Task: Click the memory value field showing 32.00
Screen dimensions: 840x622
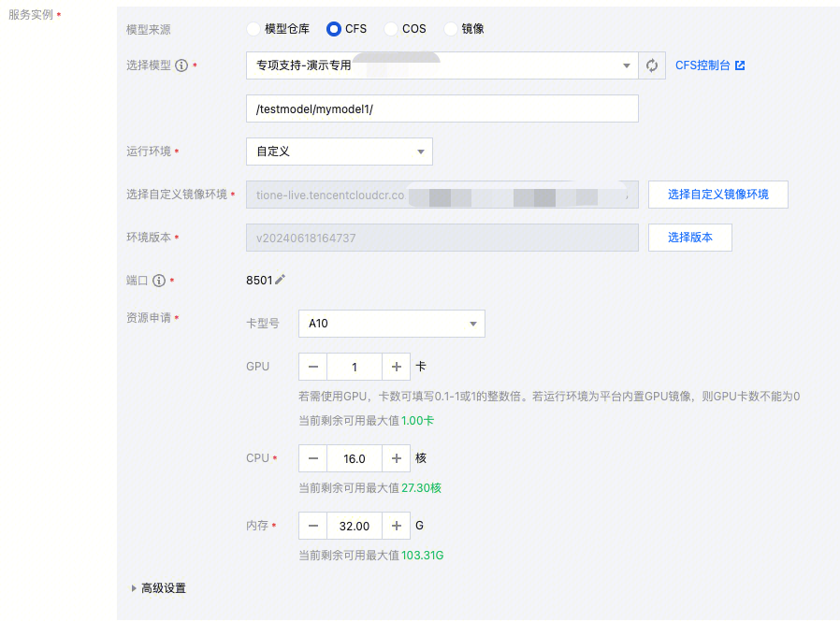Action: pyautogui.click(x=355, y=526)
